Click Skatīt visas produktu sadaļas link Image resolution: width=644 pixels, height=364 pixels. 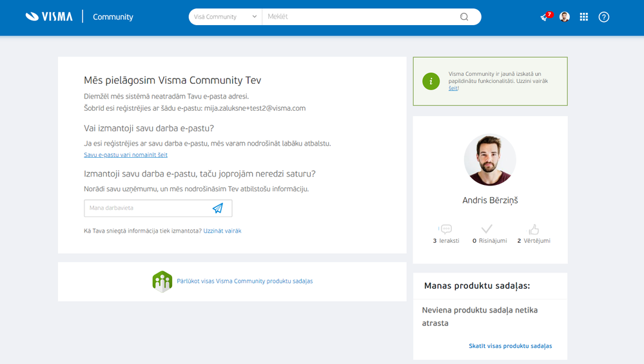[510, 346]
